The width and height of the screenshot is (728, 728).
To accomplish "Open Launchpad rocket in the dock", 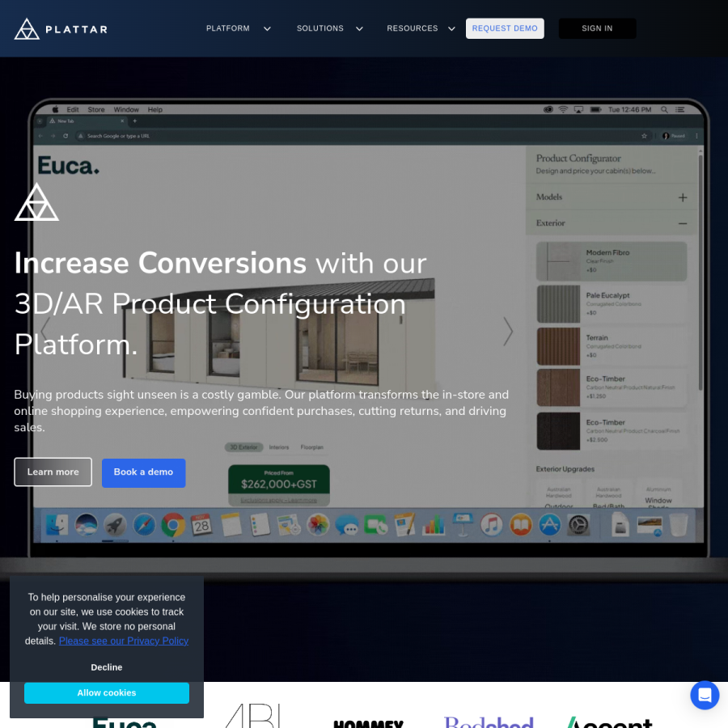I will tap(115, 525).
